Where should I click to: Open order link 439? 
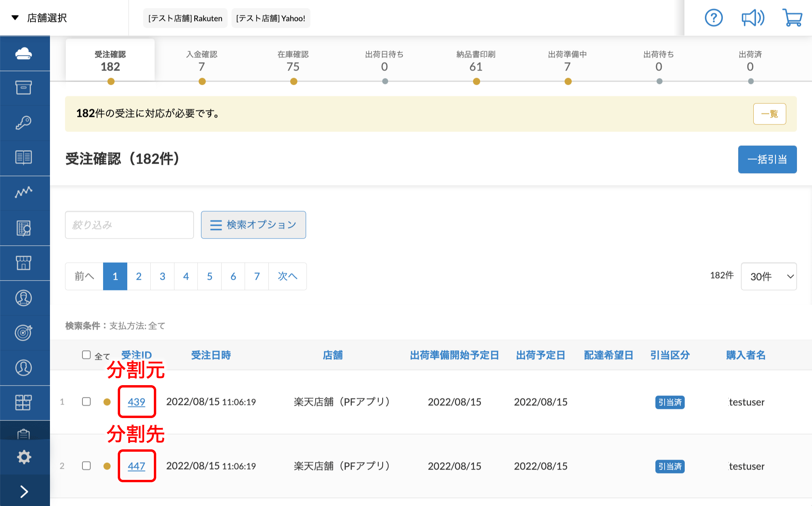[136, 402]
